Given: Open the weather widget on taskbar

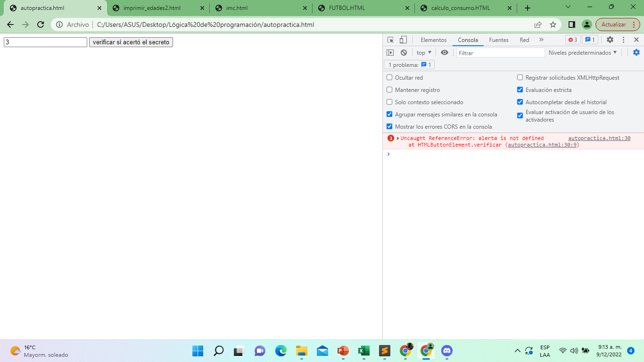Looking at the screenshot, I should pos(39,351).
